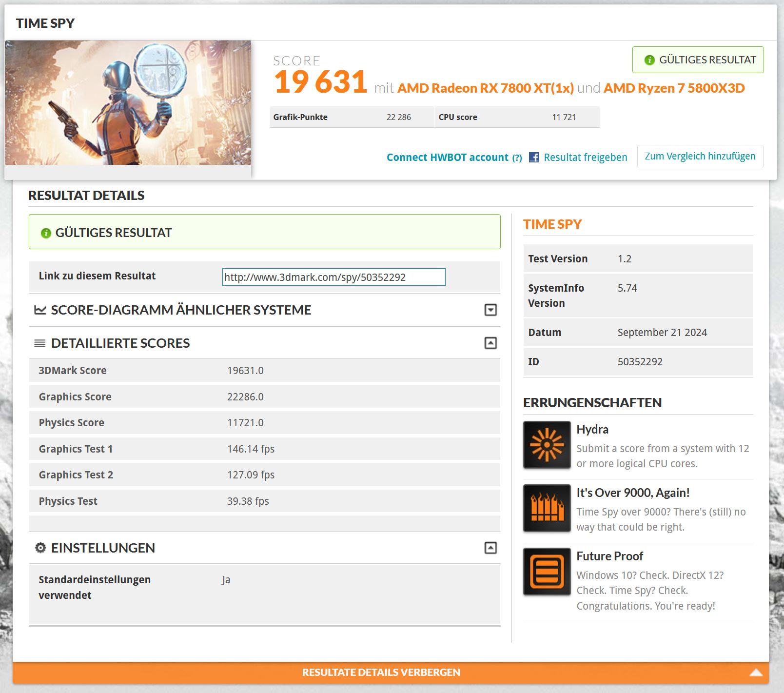The width and height of the screenshot is (784, 693).
Task: Click the Future Proof achievement title
Action: tap(609, 556)
